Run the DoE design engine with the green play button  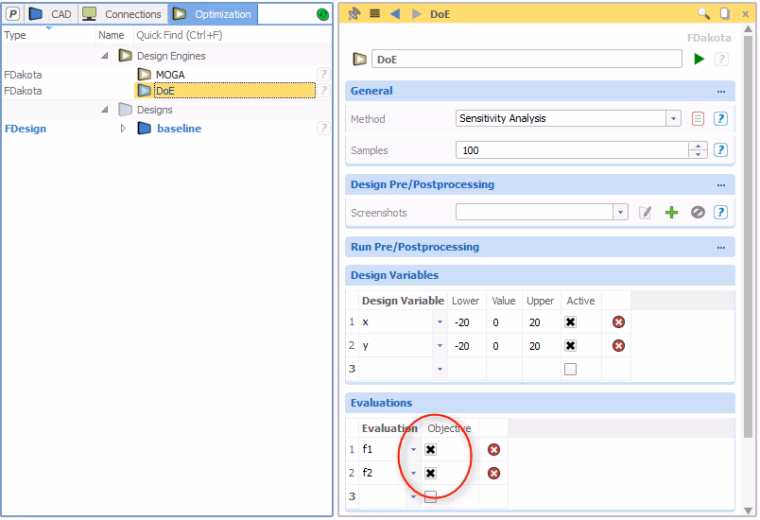[x=698, y=59]
